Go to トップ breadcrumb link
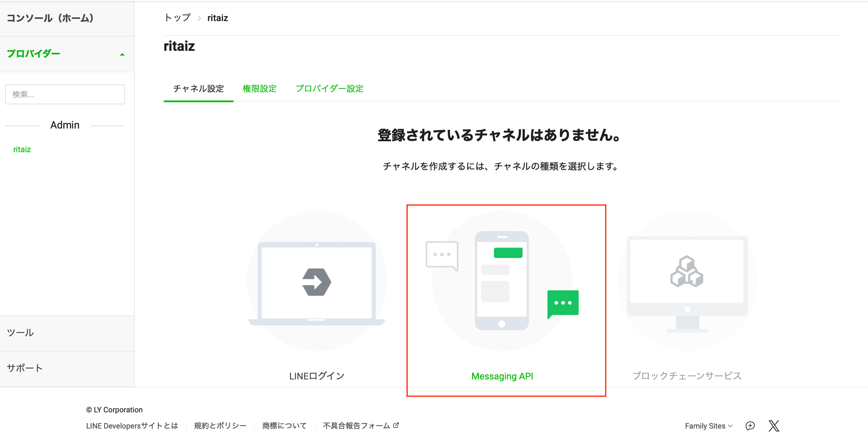The height and width of the screenshot is (447, 868). [177, 18]
